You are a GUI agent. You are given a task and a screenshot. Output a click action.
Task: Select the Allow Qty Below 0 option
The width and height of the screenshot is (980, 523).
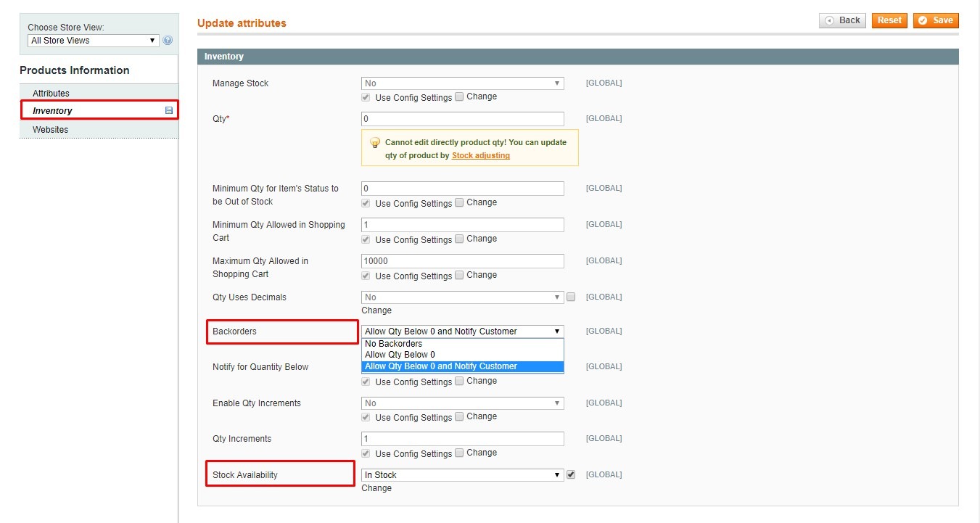click(x=463, y=355)
